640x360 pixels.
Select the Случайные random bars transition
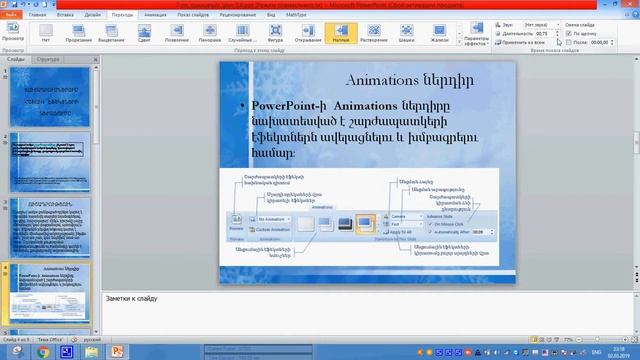click(242, 33)
